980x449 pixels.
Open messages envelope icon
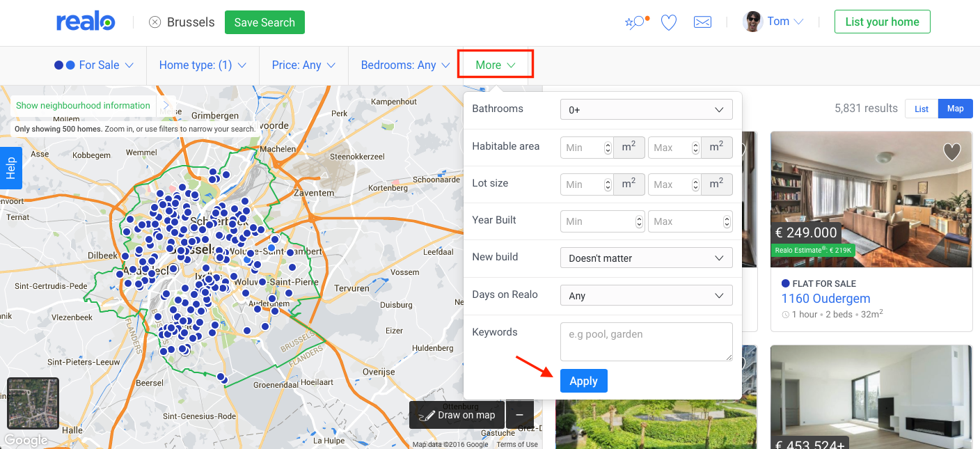coord(702,22)
